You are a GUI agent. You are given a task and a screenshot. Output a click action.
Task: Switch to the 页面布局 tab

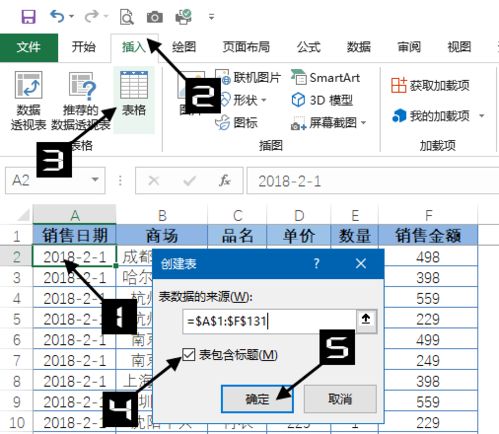[246, 47]
